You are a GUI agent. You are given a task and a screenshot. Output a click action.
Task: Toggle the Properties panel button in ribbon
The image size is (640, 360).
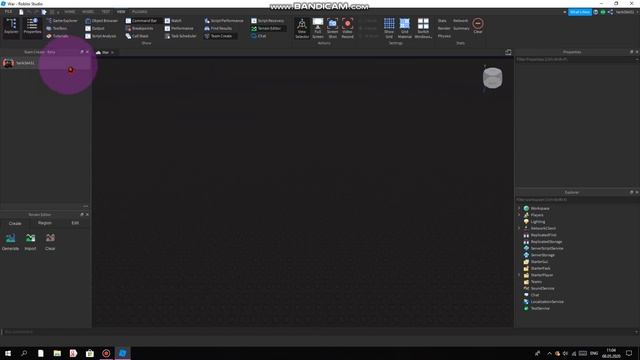click(x=32, y=27)
